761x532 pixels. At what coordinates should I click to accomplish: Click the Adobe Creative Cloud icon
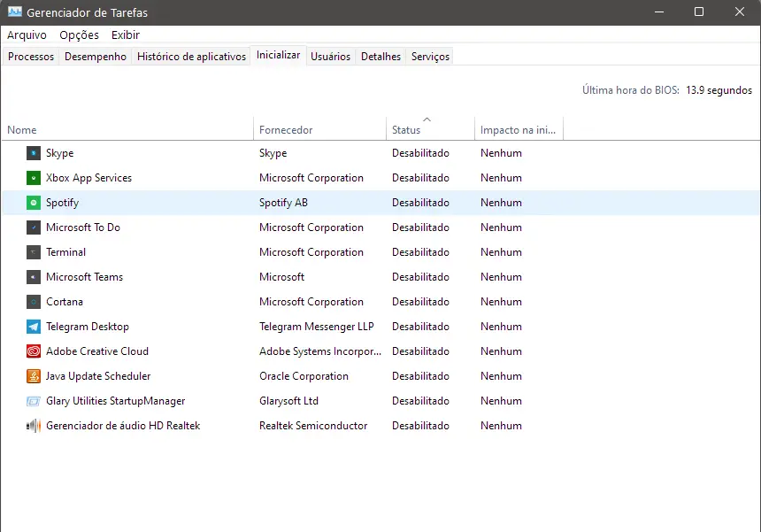tap(34, 351)
